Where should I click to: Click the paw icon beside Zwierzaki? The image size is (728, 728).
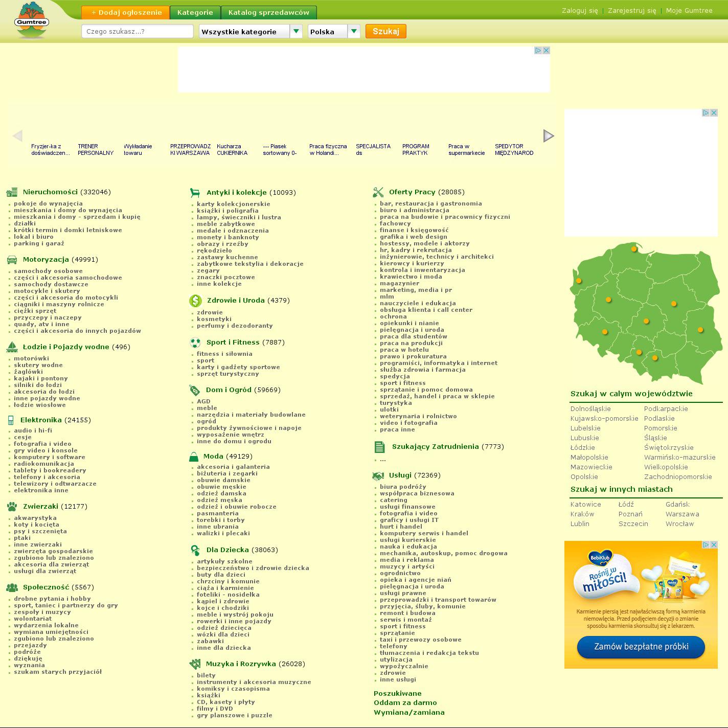click(x=12, y=507)
